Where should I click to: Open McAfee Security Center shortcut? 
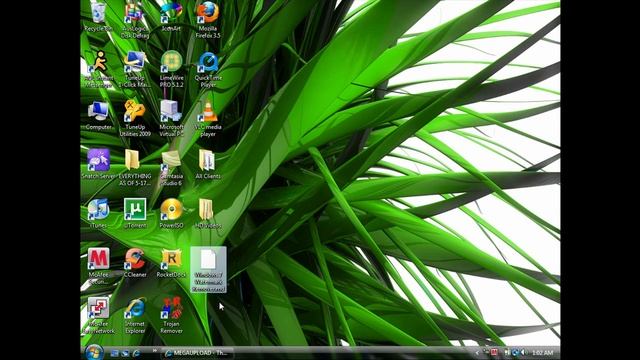(x=98, y=266)
